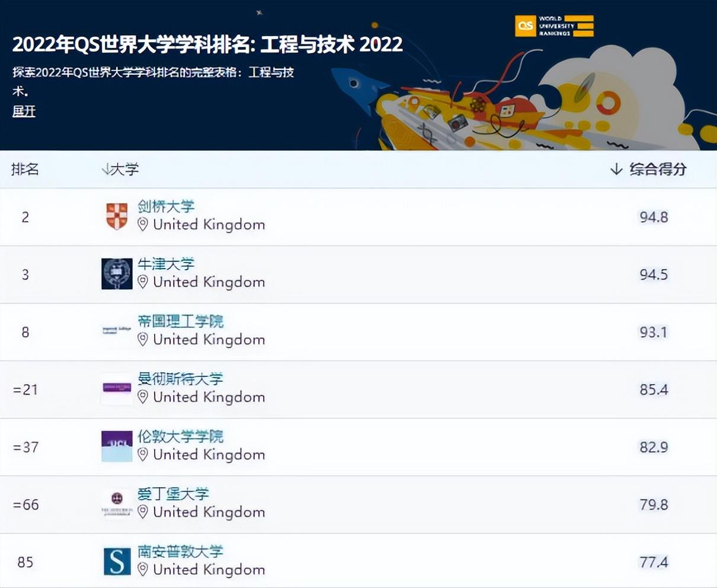Select the 排名 column header
717x588 pixels.
click(x=25, y=169)
